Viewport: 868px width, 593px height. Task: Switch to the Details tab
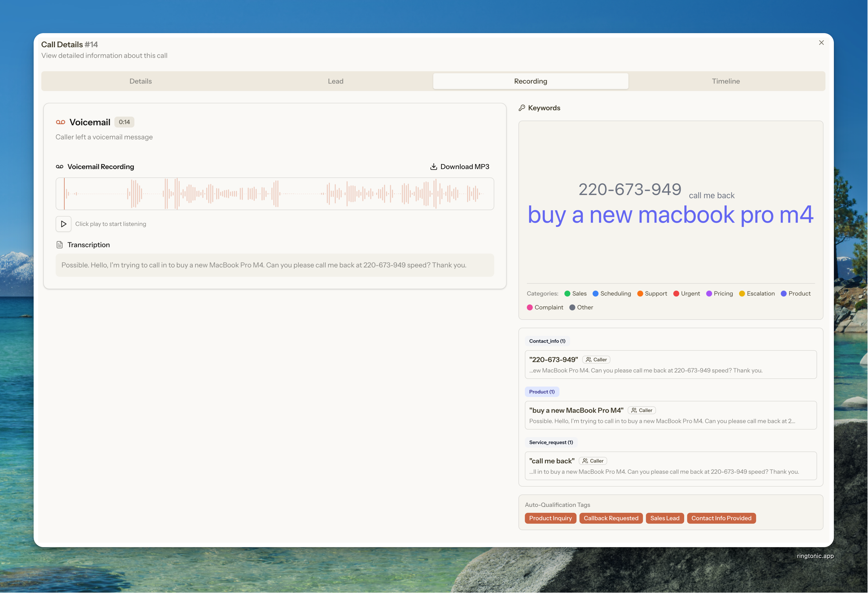pos(141,81)
